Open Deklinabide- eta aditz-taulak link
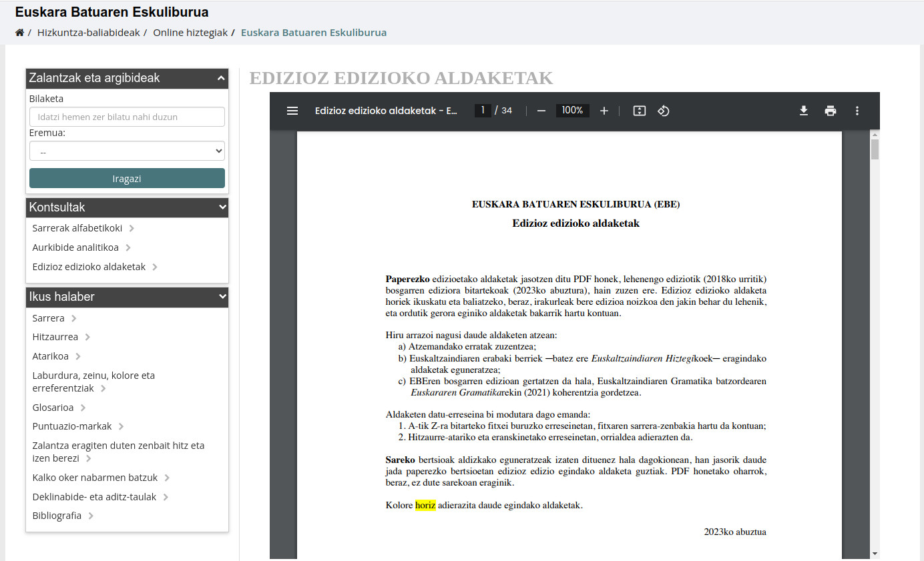Image resolution: width=924 pixels, height=561 pixels. point(94,497)
